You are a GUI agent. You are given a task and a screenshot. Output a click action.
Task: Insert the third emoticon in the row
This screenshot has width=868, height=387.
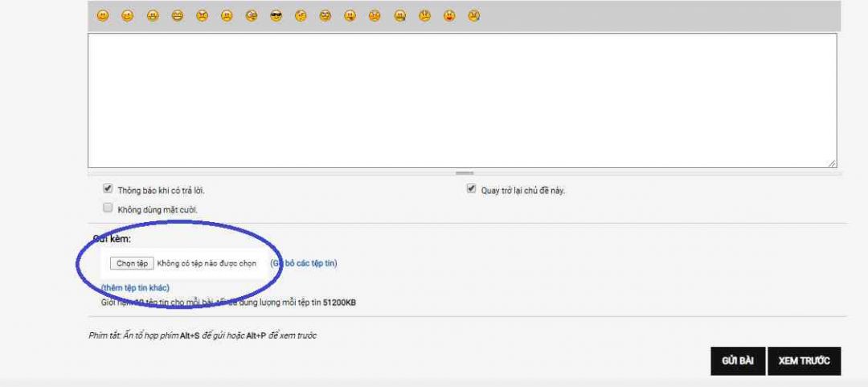pyautogui.click(x=153, y=16)
